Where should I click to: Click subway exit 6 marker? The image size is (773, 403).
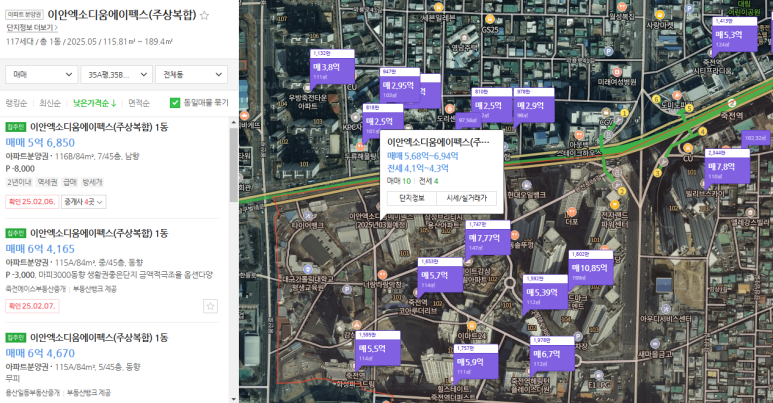pos(656,99)
